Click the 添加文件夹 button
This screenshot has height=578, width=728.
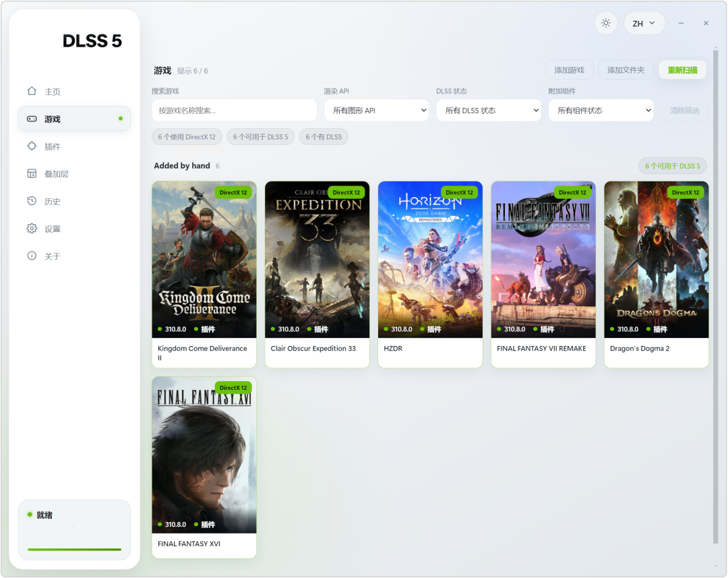click(x=626, y=70)
